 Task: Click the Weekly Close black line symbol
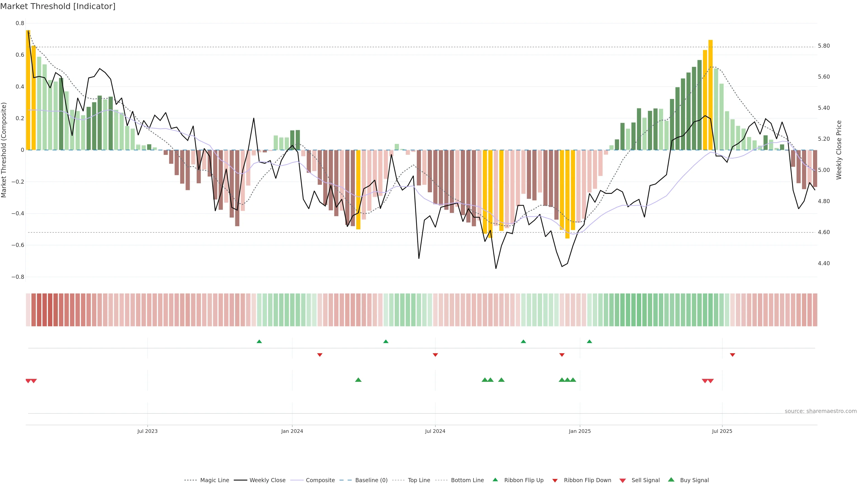240,480
